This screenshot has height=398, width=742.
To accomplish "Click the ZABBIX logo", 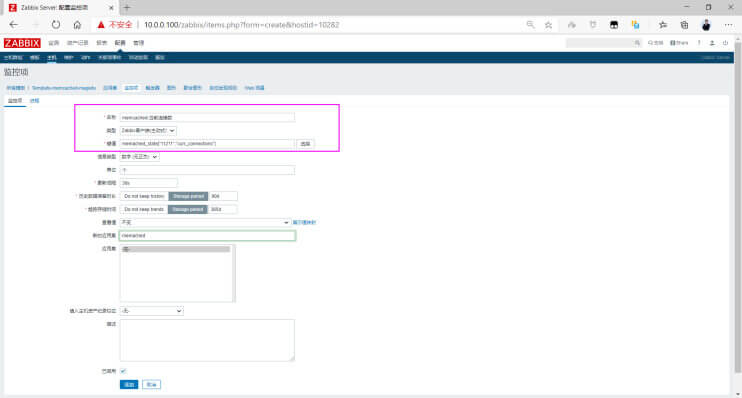I will click(22, 43).
